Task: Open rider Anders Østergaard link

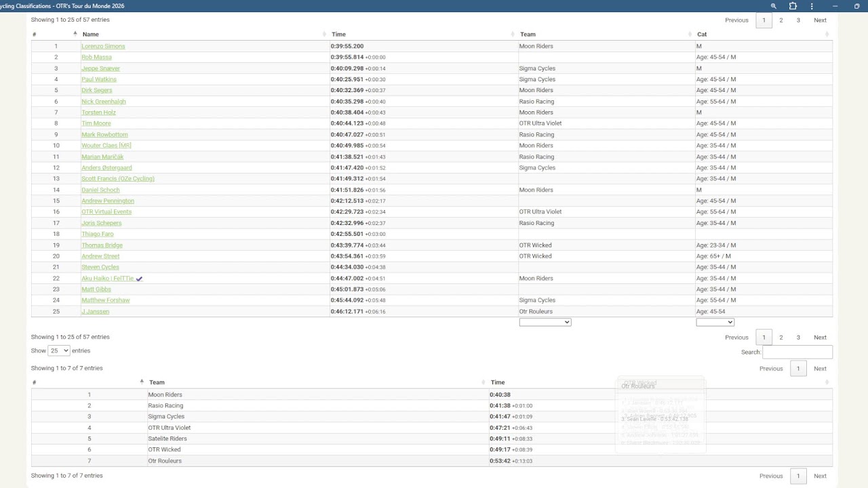Action: [106, 168]
